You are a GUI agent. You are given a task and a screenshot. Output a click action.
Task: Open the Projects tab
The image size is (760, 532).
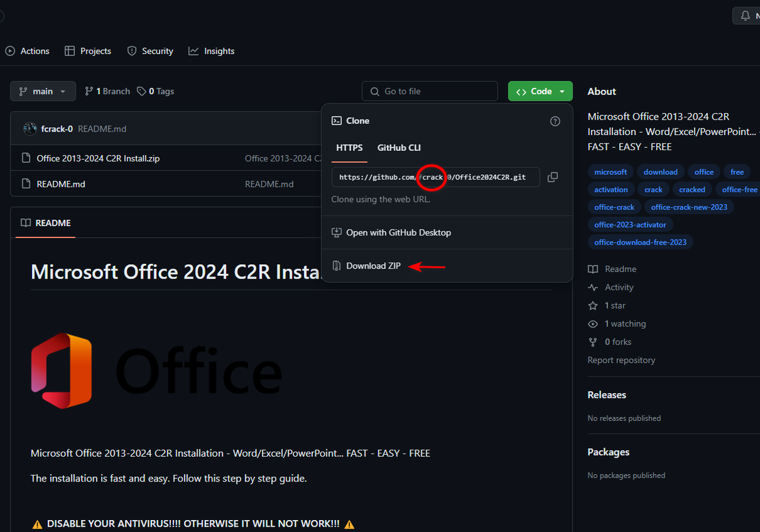(x=88, y=51)
